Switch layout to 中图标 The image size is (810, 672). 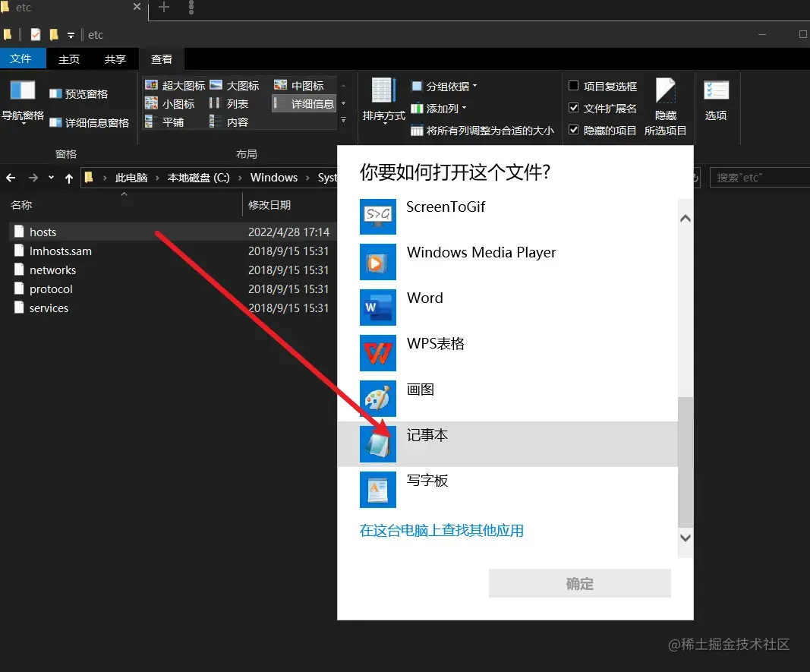[x=298, y=85]
